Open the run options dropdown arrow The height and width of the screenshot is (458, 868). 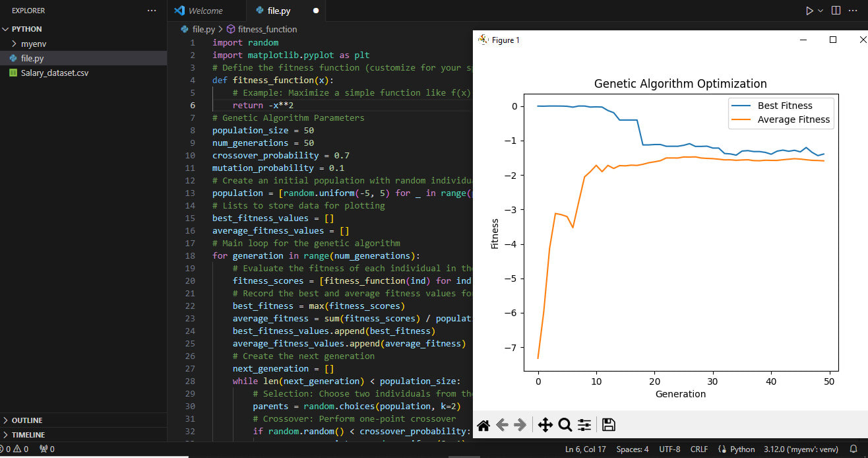click(x=821, y=11)
